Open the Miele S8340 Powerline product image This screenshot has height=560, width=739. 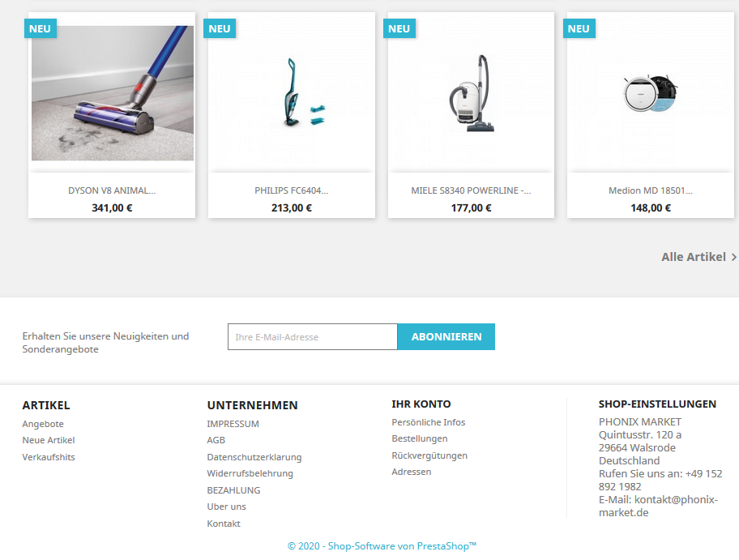coord(472,93)
